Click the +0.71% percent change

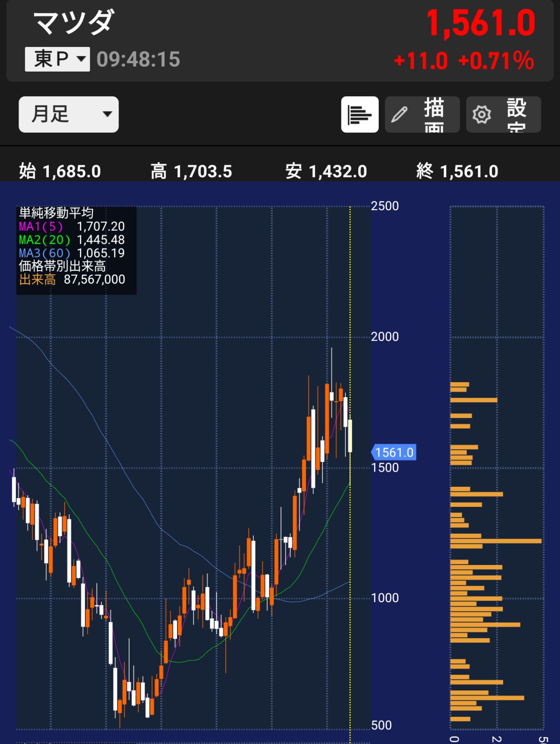coord(496,61)
